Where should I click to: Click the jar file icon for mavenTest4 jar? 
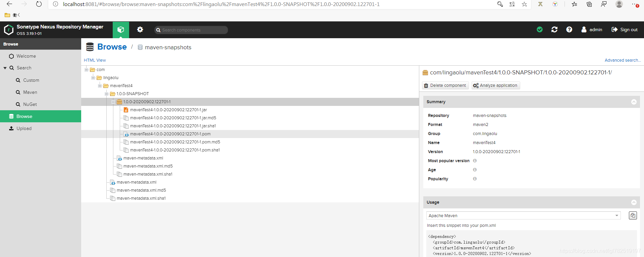[x=126, y=110]
